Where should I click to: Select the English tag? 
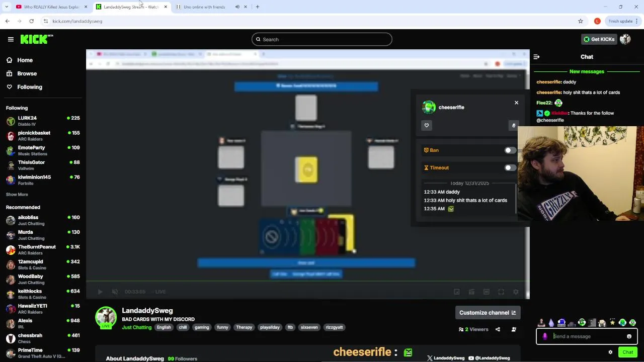click(x=164, y=327)
